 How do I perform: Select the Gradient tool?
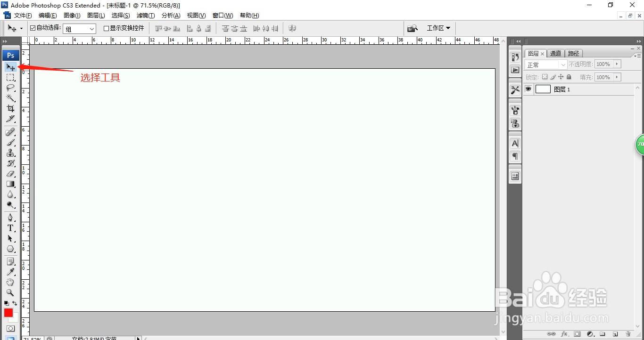[10, 184]
